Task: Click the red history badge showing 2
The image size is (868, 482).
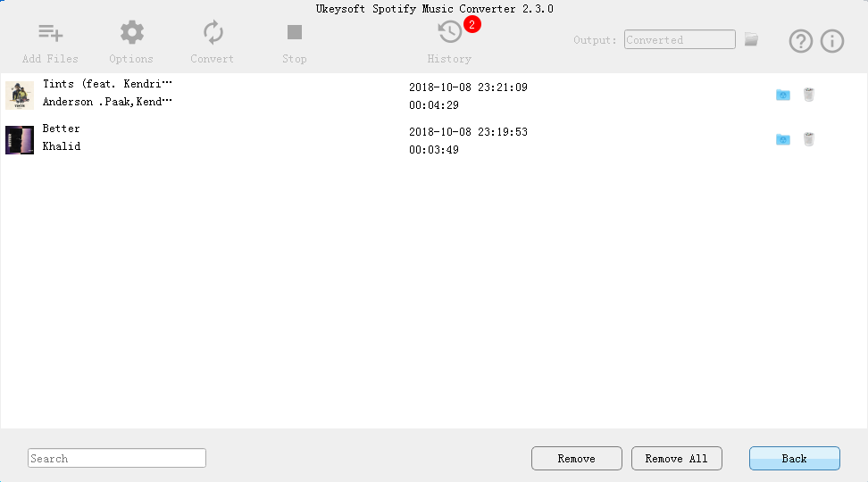Action: point(472,24)
